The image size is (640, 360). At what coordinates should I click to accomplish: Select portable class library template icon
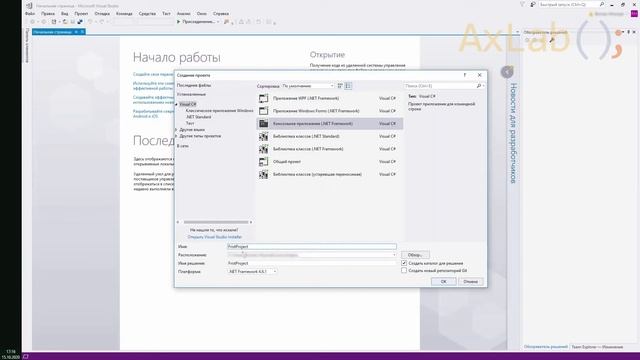coord(264,174)
